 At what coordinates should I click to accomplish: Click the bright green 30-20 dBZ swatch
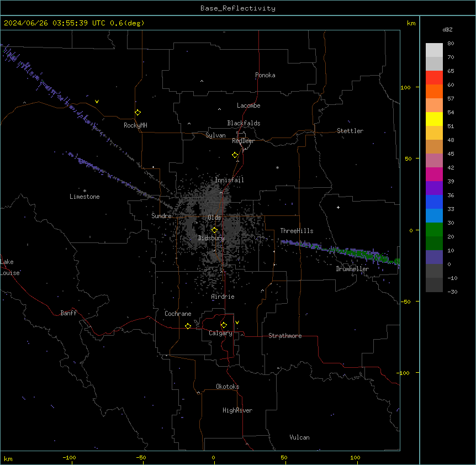(x=434, y=230)
